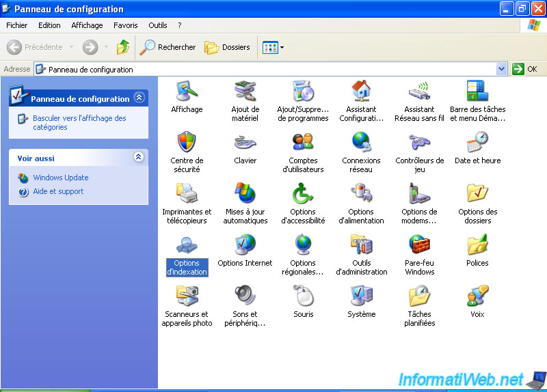Open the Aide et support link
Viewport: 547px width, 392px height.
point(58,191)
